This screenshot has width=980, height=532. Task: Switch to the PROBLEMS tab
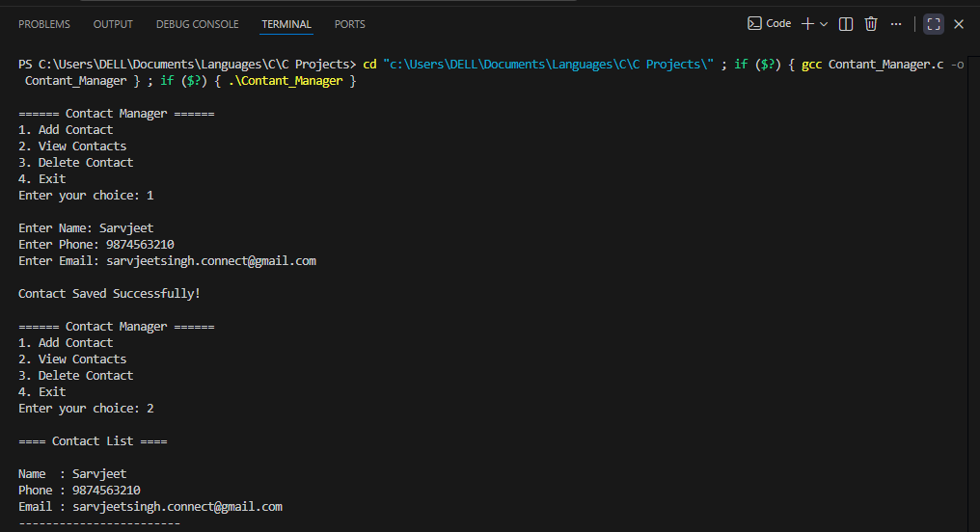pos(43,24)
